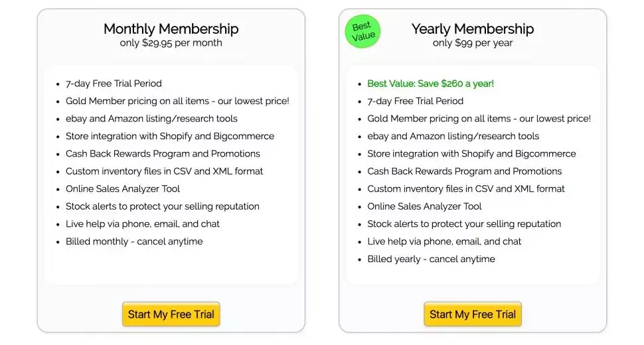644x345 pixels.
Task: Click yearly '7-day Free Trial Period' item
Action: 415,102
